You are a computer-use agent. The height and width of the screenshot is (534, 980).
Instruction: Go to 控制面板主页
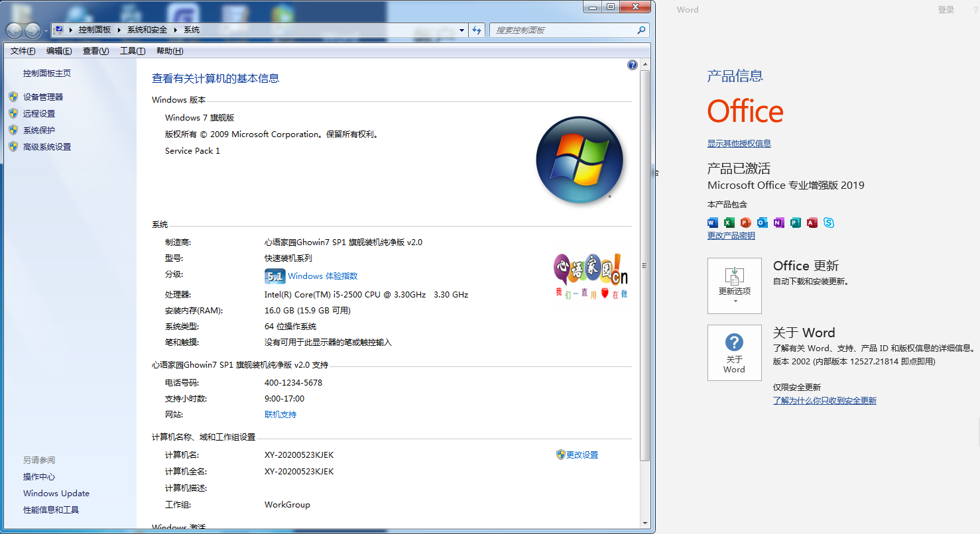[47, 74]
